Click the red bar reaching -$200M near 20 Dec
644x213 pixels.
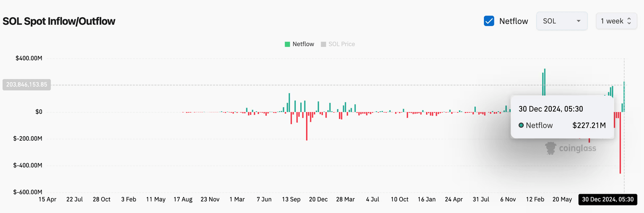tap(307, 126)
